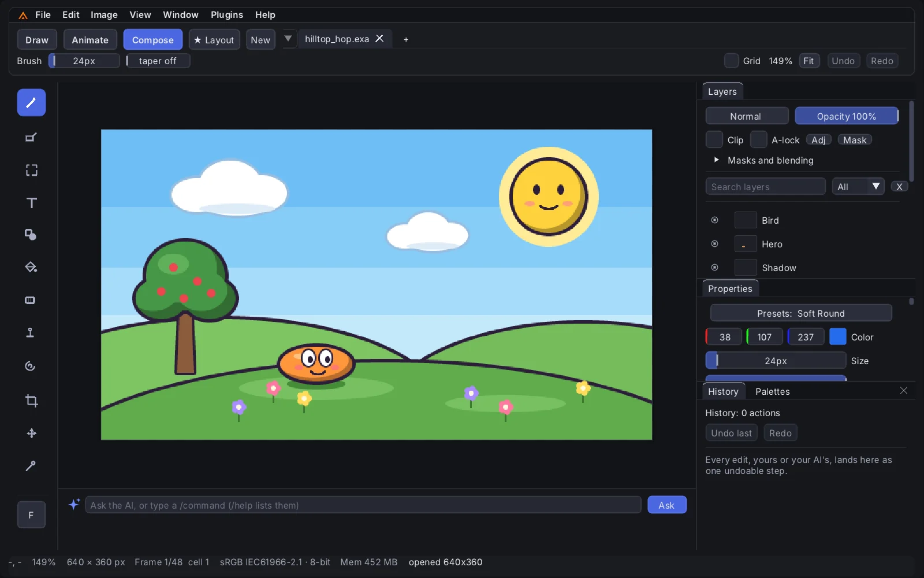Screen dimensions: 924x578
Task: Select the gradient strip tool
Action: (x=31, y=300)
